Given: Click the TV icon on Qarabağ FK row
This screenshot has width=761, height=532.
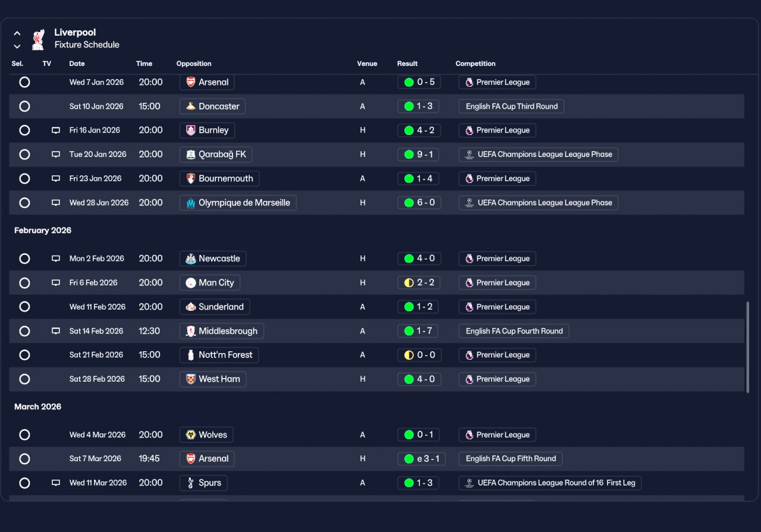Looking at the screenshot, I should [56, 155].
